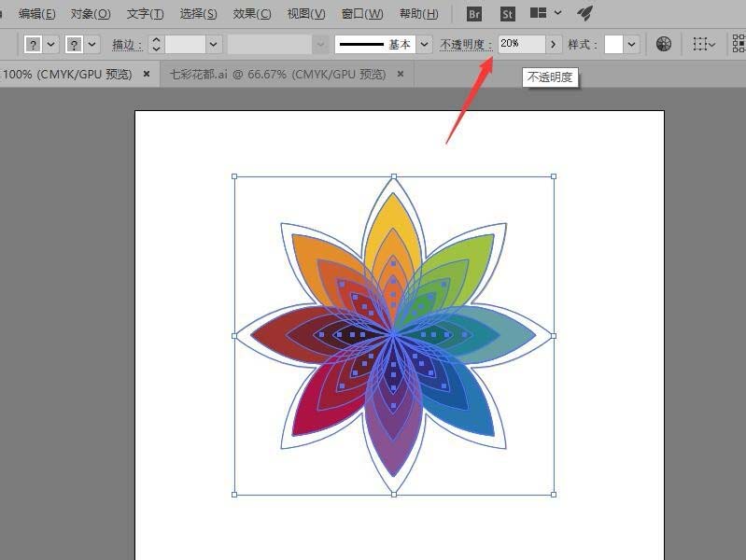The height and width of the screenshot is (560, 746).
Task: Close the 100% (CMYK/GPU 预览) tab
Action: point(147,74)
